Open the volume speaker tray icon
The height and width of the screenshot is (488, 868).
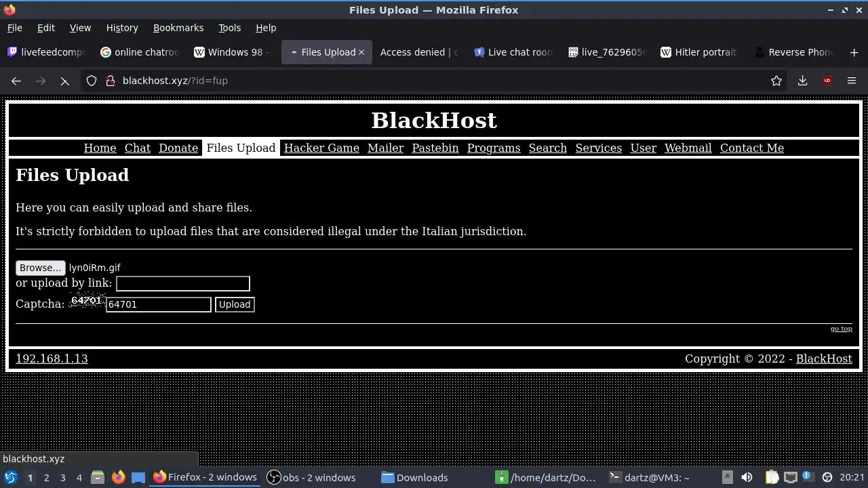pos(747,478)
